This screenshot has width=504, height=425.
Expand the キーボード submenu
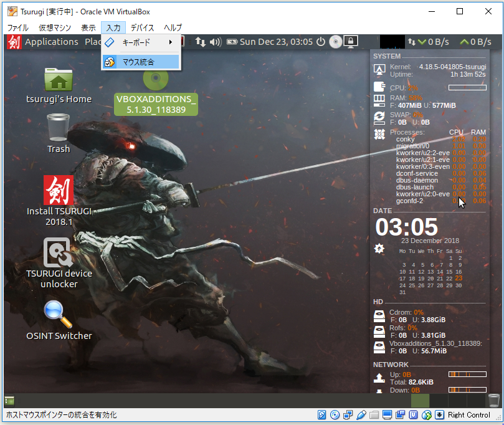tap(141, 42)
